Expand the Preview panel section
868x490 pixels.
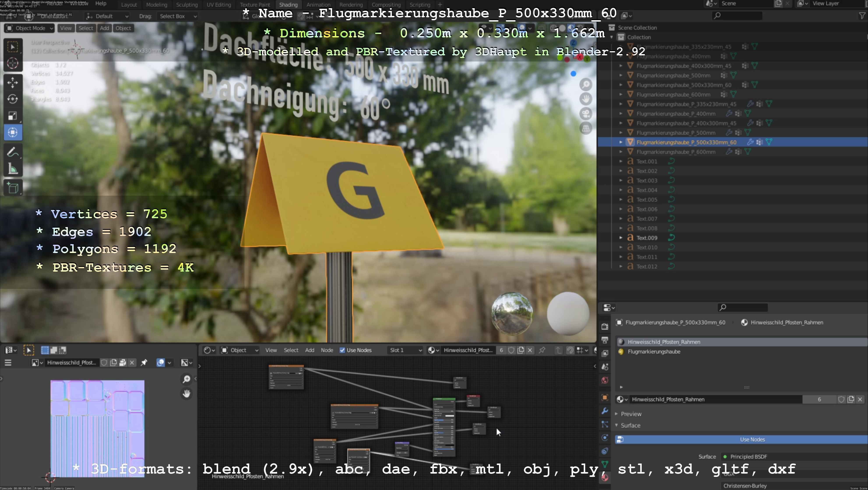pyautogui.click(x=631, y=414)
